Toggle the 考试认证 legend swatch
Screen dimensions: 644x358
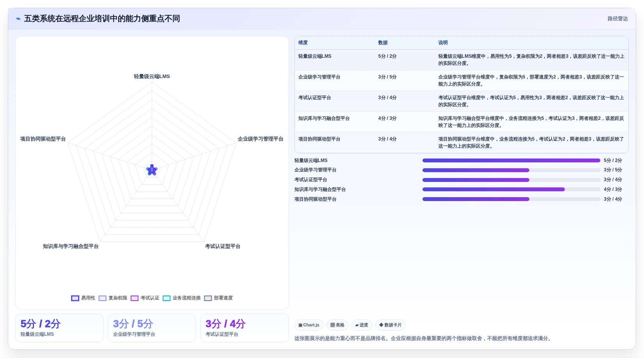point(135,298)
